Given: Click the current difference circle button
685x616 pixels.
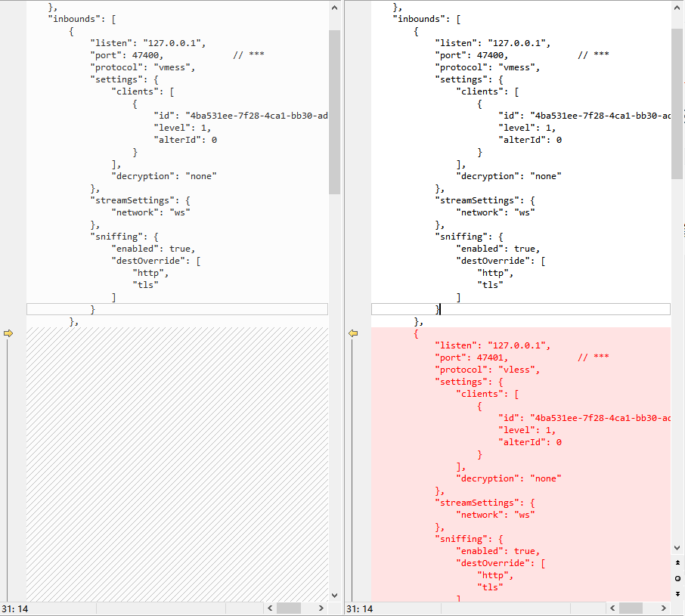Looking at the screenshot, I should point(677,578).
